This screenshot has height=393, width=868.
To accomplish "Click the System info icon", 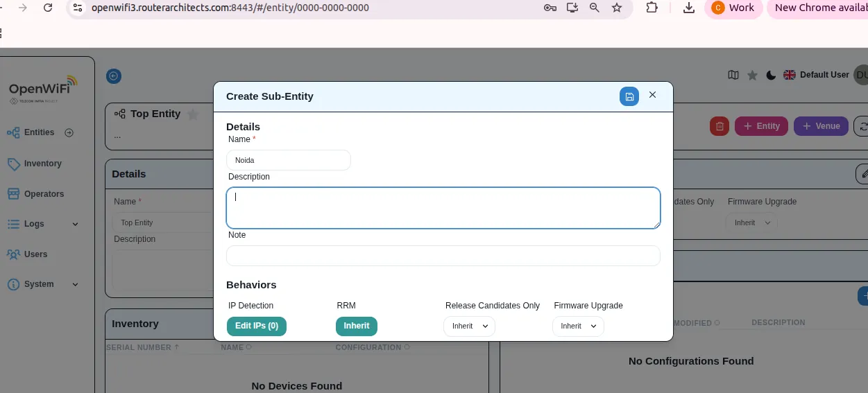I will click(13, 284).
